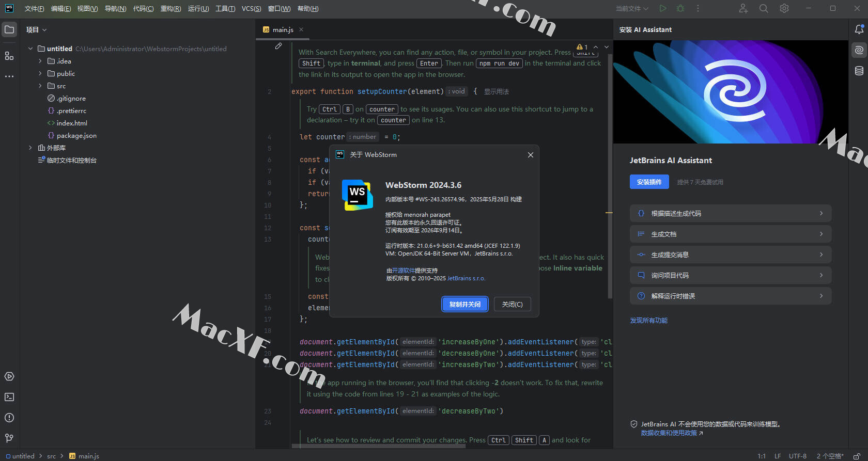
Task: Select the main.js editor tab
Action: coord(283,29)
